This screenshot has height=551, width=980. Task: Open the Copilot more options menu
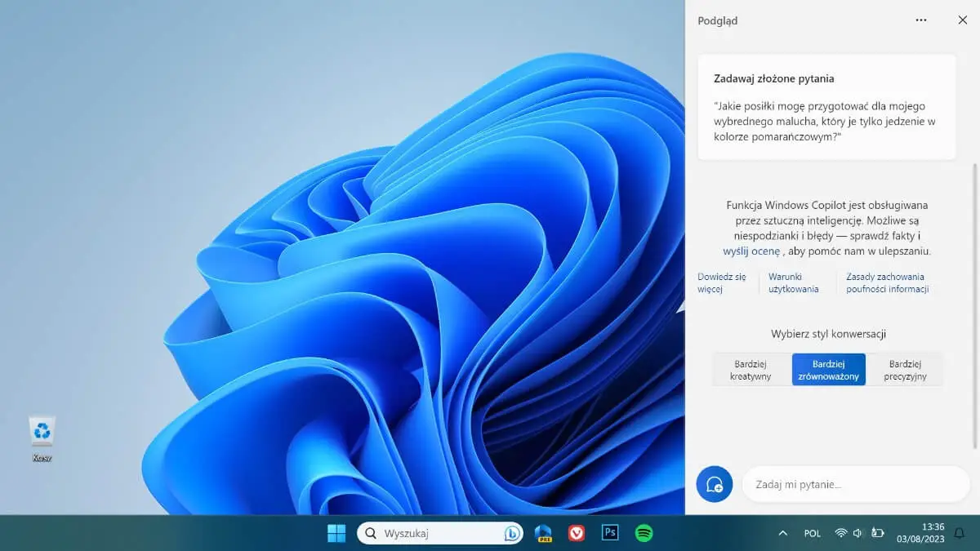[921, 20]
